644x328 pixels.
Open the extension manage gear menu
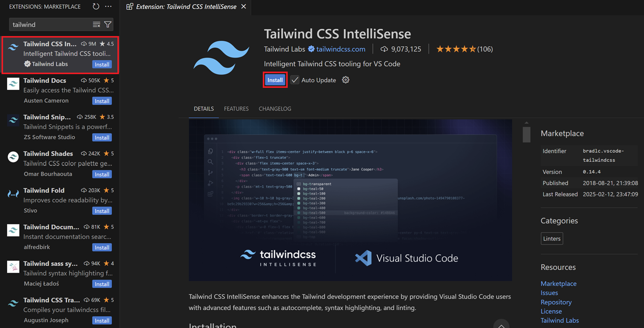346,80
